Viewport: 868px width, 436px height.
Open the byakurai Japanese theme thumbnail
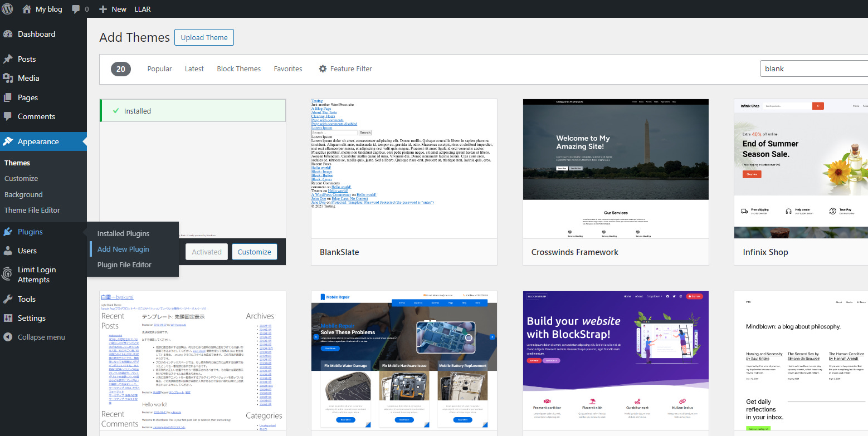[x=193, y=361]
